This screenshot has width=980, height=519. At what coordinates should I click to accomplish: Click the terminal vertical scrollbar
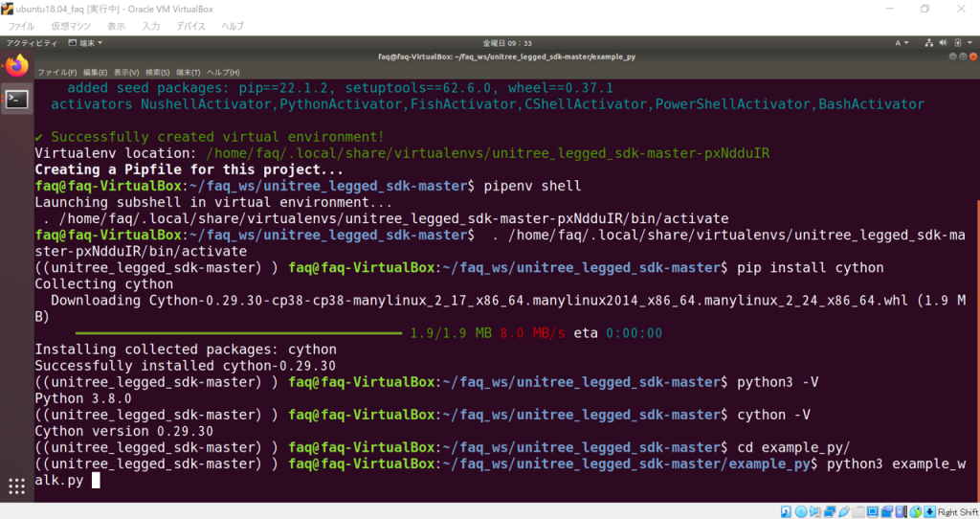(x=977, y=350)
